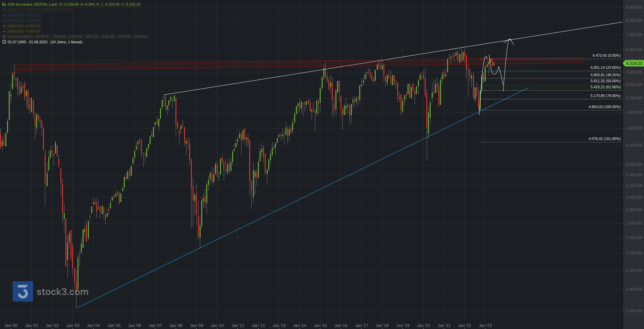Click the EMA(200) legend line marker

(x=4, y=15)
